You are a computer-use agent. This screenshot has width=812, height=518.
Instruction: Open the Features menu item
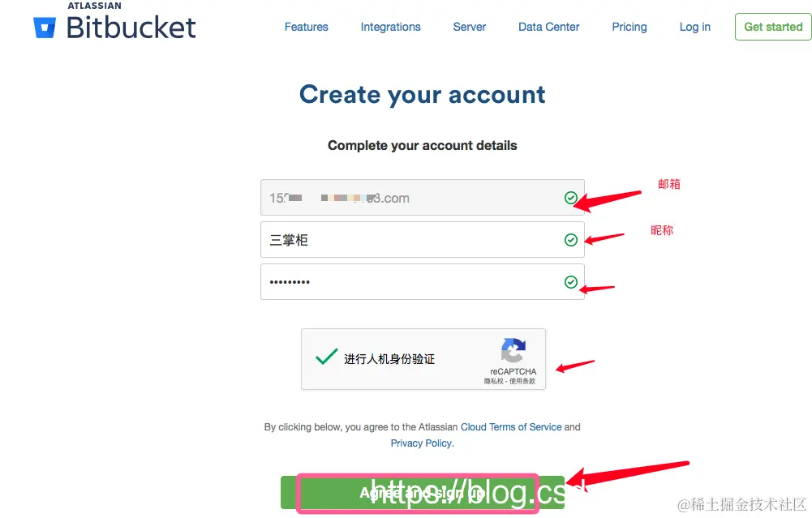tap(306, 27)
